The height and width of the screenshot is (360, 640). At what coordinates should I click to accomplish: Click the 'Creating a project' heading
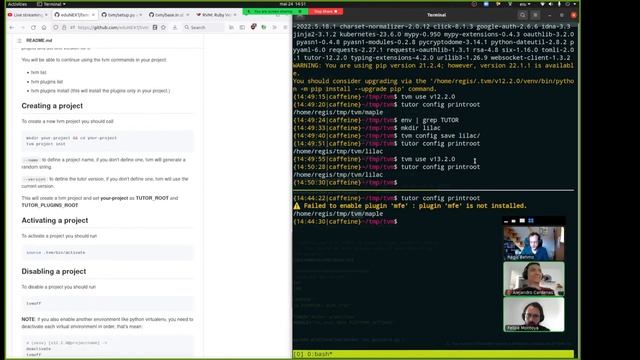pyautogui.click(x=52, y=106)
